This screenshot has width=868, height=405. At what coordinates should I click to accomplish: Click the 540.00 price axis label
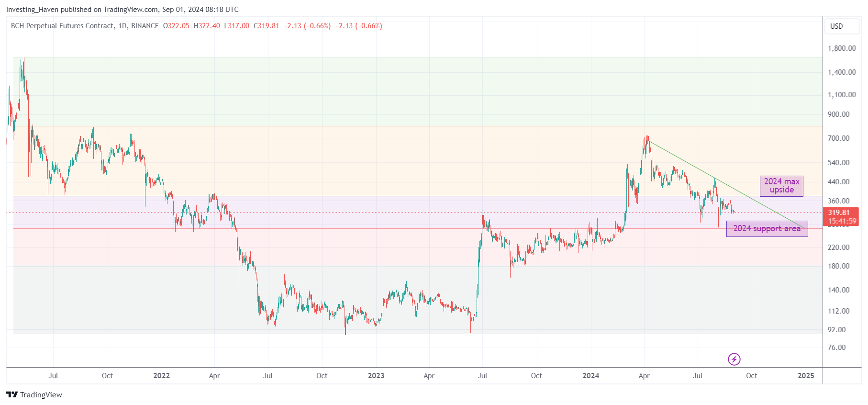tap(839, 163)
